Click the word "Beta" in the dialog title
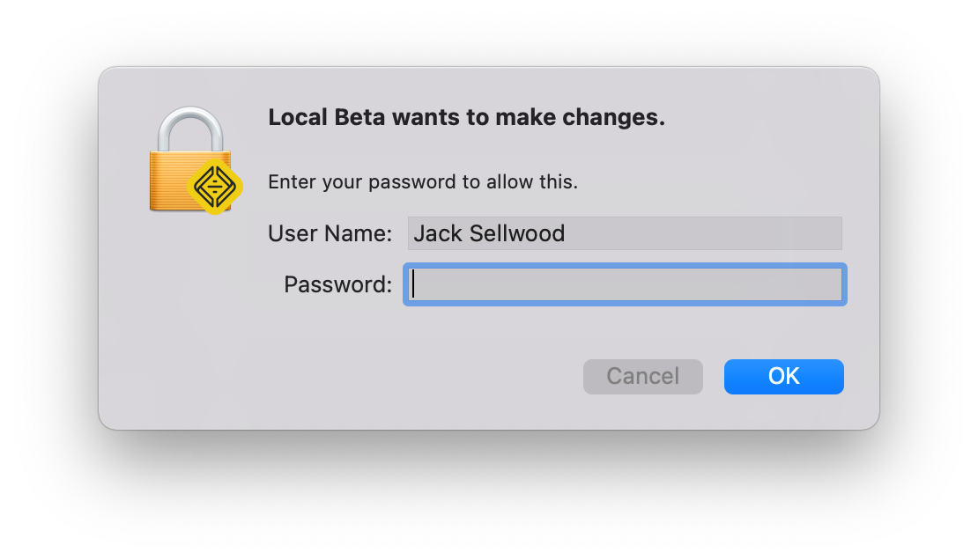The width and height of the screenshot is (978, 560). point(359,117)
